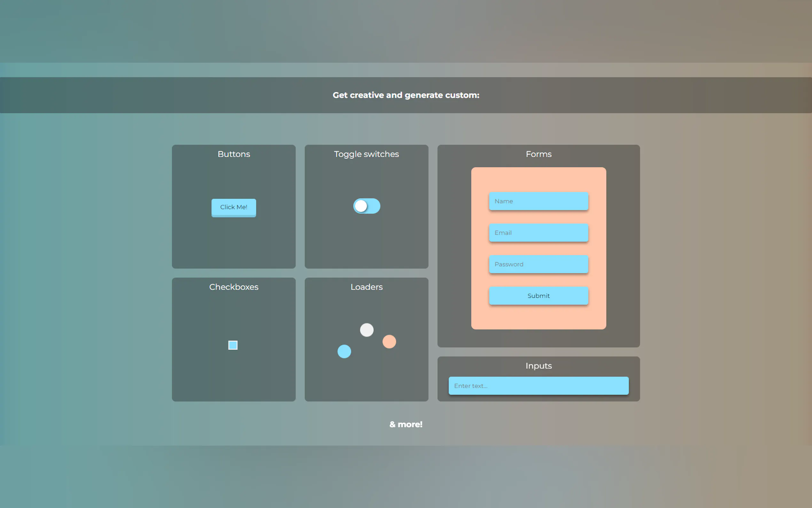Click the Forms card heading
Viewport: 812px width, 508px height.
pos(538,154)
